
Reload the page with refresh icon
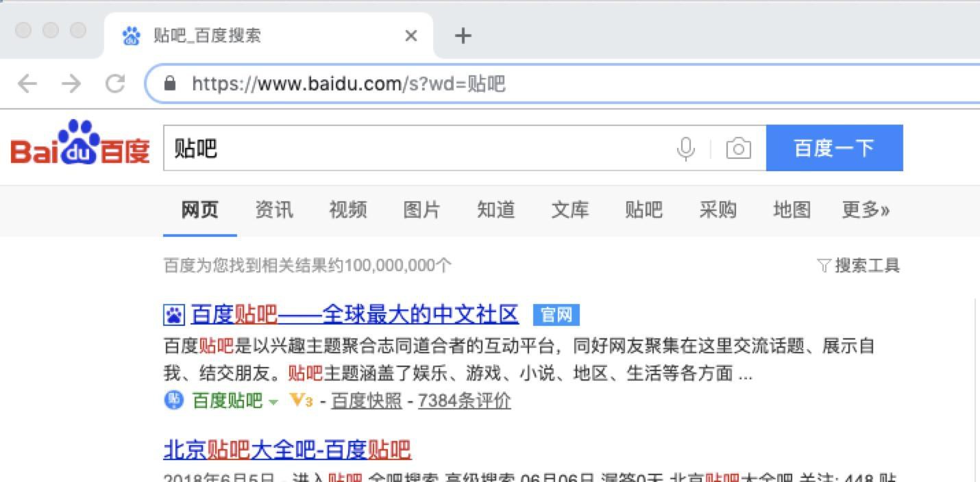(x=115, y=84)
